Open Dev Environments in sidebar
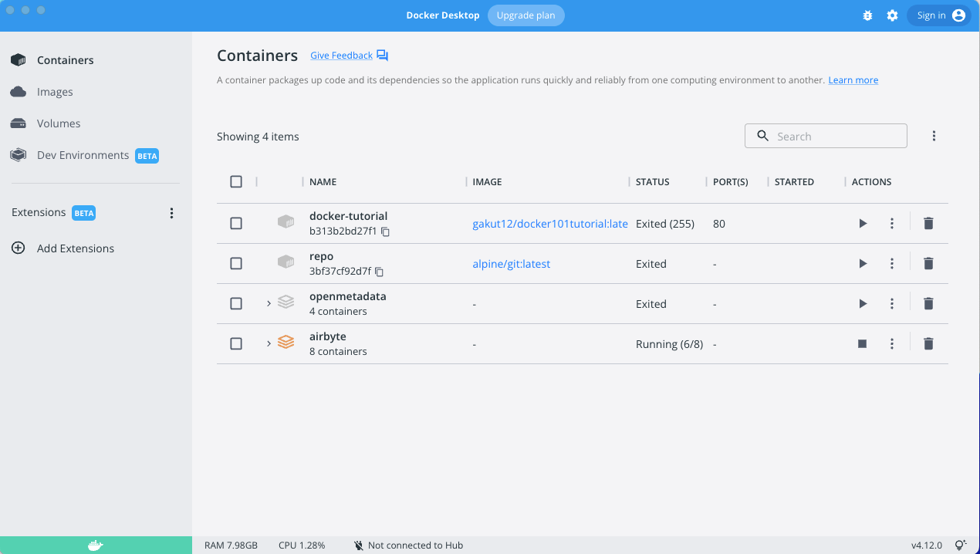 point(84,155)
